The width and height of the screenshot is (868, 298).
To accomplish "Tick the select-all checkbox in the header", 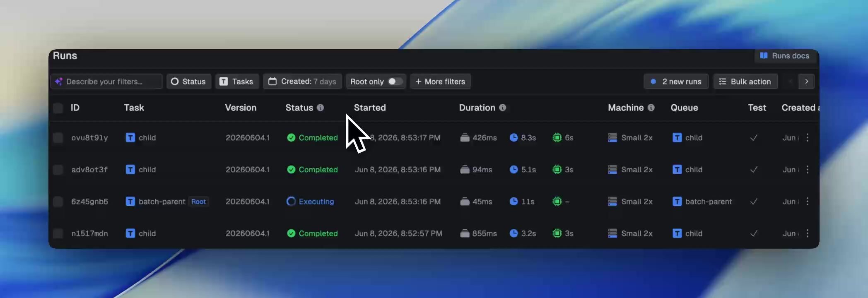I will click(58, 108).
